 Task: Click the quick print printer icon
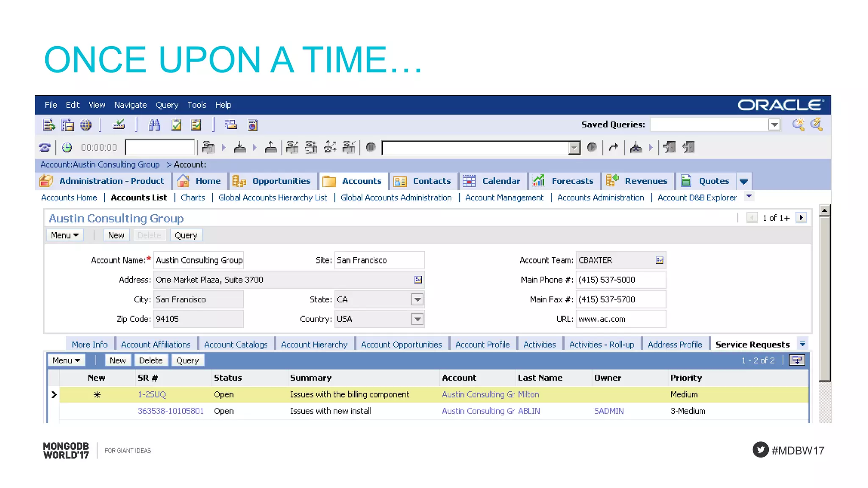click(231, 125)
